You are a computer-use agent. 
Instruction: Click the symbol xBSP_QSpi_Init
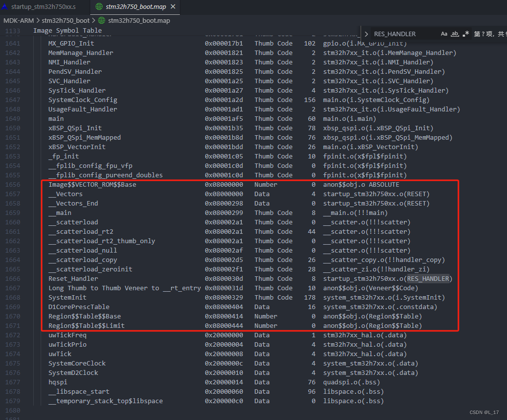(x=75, y=128)
